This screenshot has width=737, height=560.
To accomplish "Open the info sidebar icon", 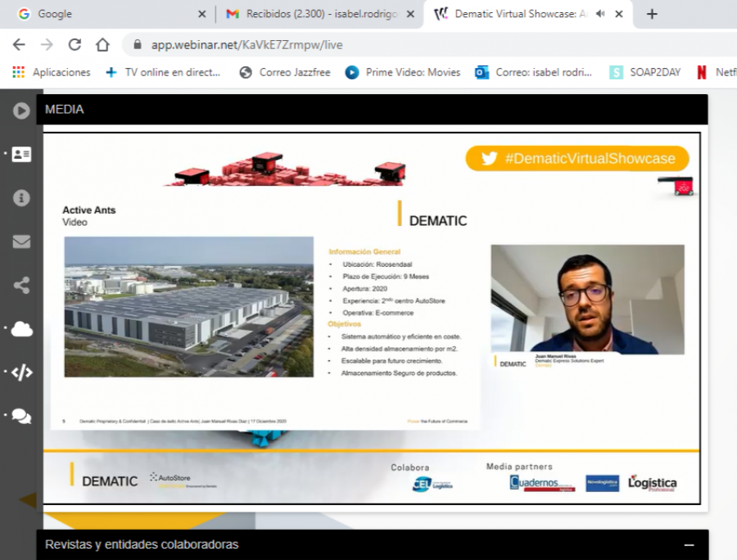I will pos(21,198).
